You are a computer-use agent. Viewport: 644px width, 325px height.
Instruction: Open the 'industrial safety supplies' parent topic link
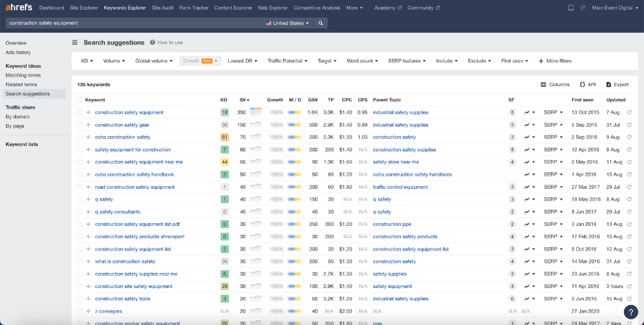click(400, 112)
